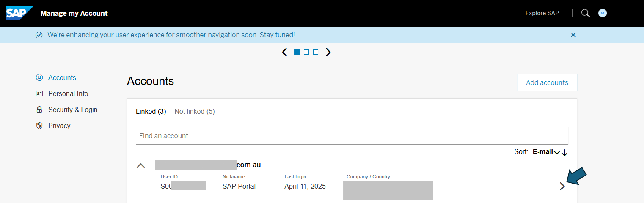This screenshot has height=203, width=644.
Task: Click the SAP Portal nickname
Action: click(239, 186)
